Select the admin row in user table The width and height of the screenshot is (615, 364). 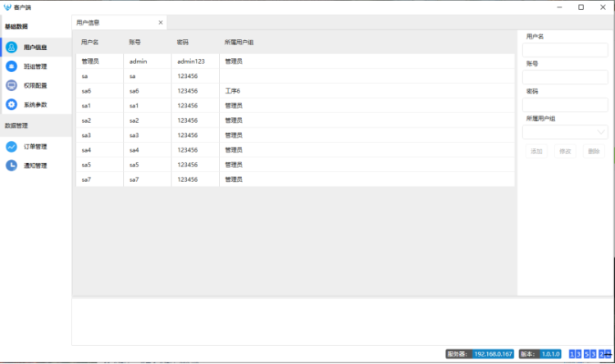pyautogui.click(x=295, y=61)
